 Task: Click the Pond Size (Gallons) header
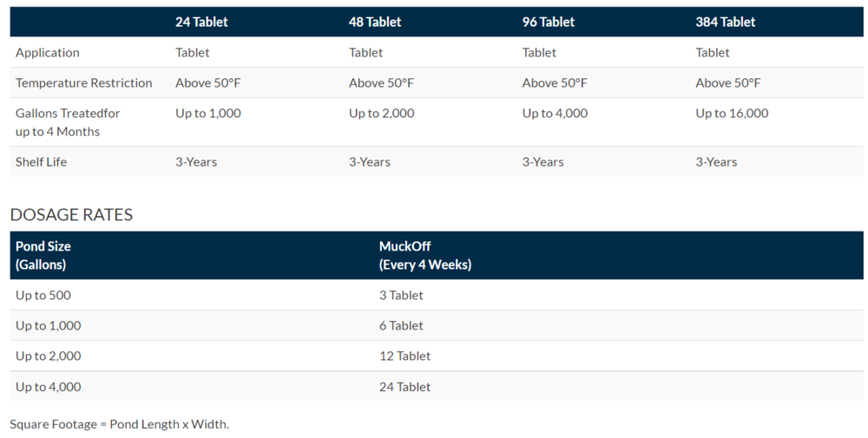tap(43, 256)
